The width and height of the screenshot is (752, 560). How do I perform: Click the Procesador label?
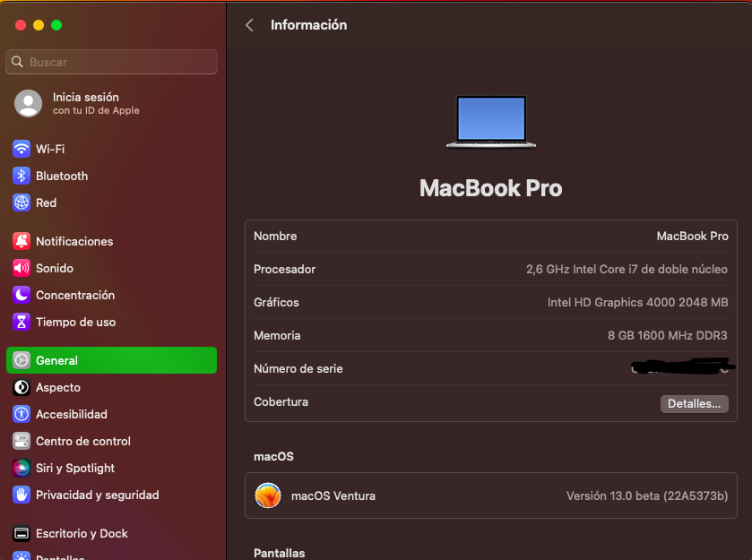pos(284,269)
